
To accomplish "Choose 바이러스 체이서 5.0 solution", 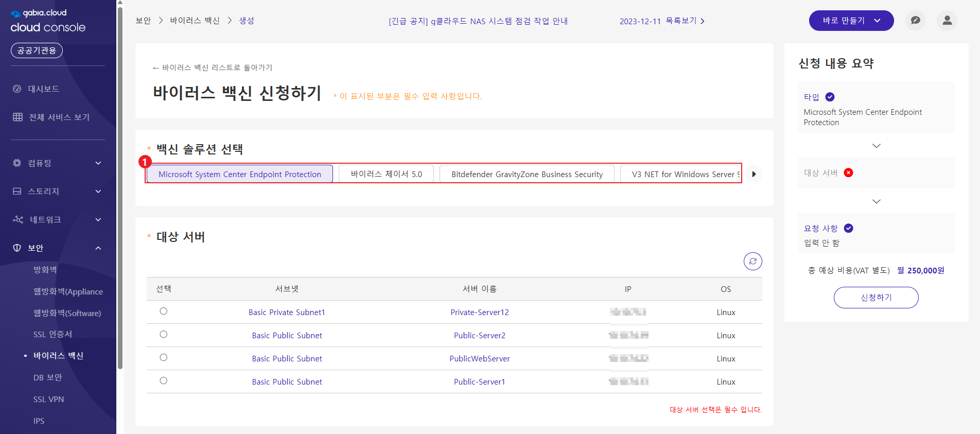I will [x=386, y=174].
